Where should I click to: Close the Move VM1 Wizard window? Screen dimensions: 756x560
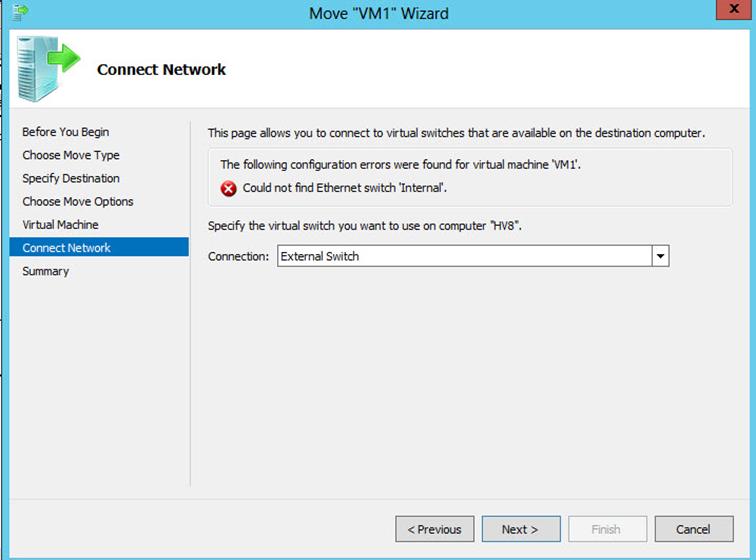coord(733,9)
